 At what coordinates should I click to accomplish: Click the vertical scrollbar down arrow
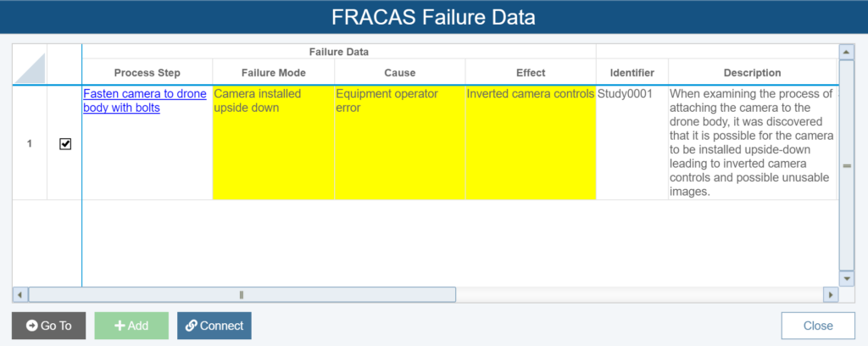[847, 278]
